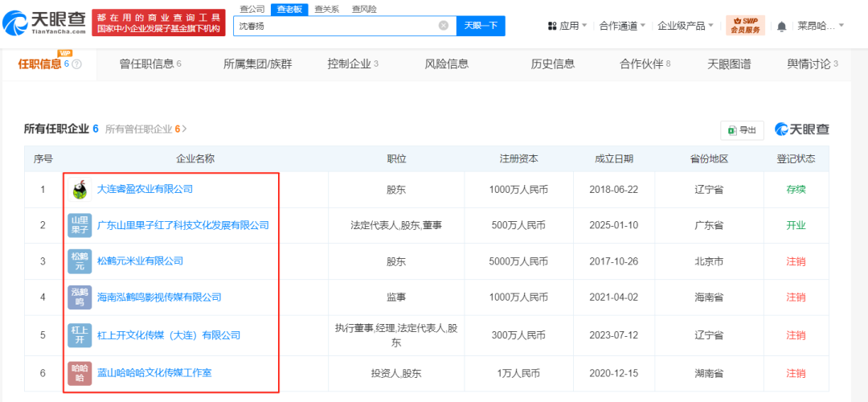Click date cell 2025-01-10

(x=614, y=225)
